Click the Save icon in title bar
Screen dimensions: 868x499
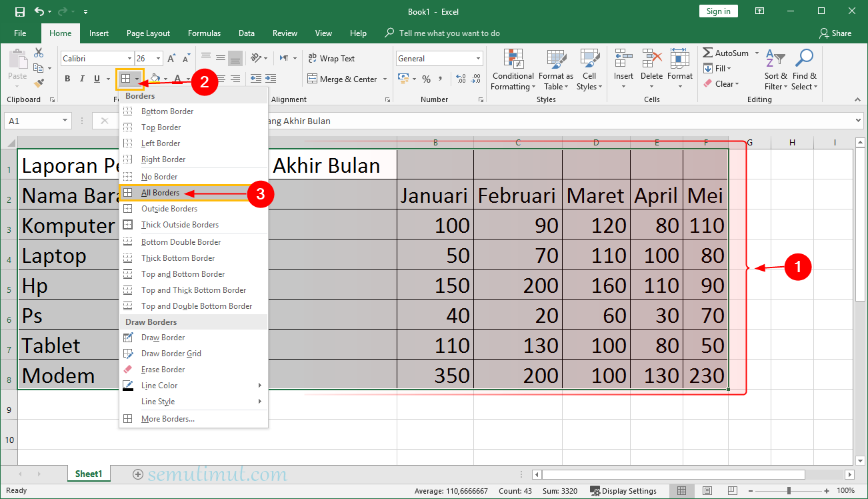[19, 11]
